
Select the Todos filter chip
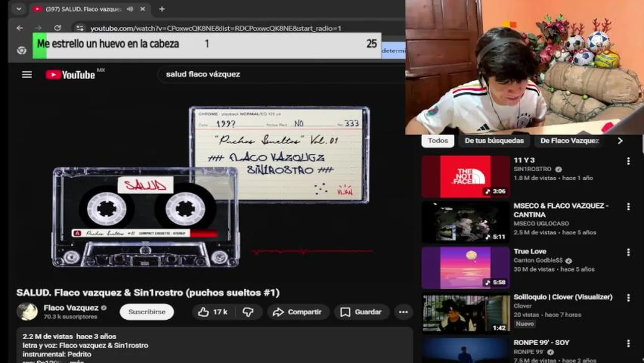click(438, 141)
